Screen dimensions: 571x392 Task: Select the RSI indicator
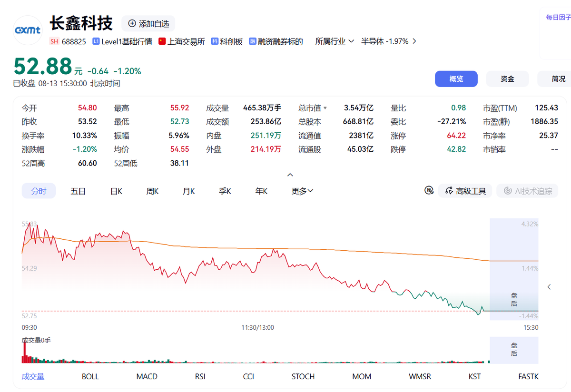200,376
